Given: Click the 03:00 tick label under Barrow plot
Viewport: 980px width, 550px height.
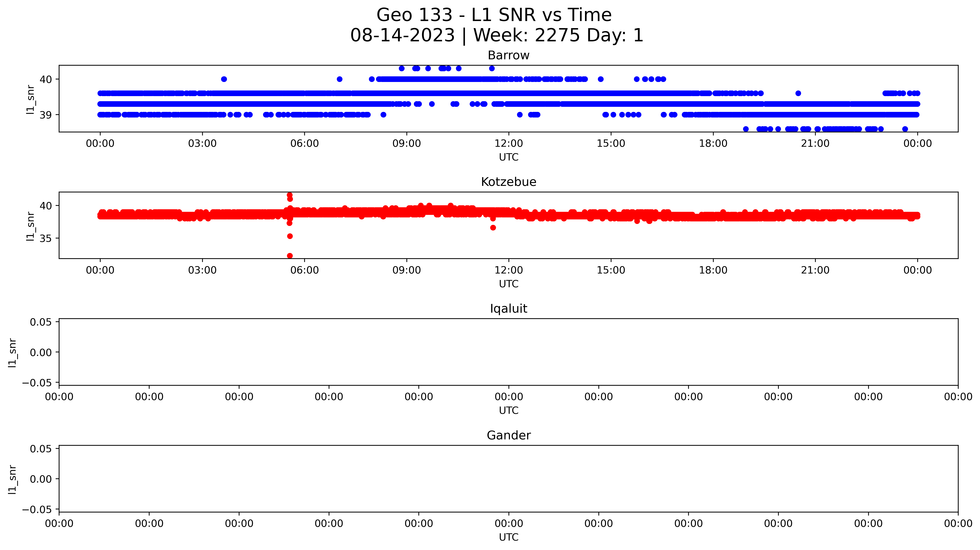Looking at the screenshot, I should click(x=202, y=144).
